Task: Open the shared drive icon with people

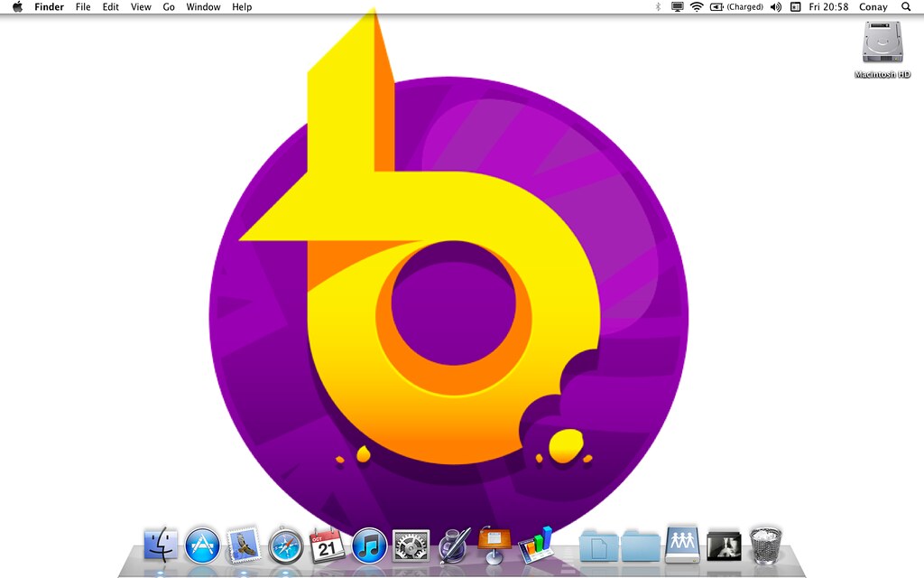Action: pyautogui.click(x=682, y=544)
